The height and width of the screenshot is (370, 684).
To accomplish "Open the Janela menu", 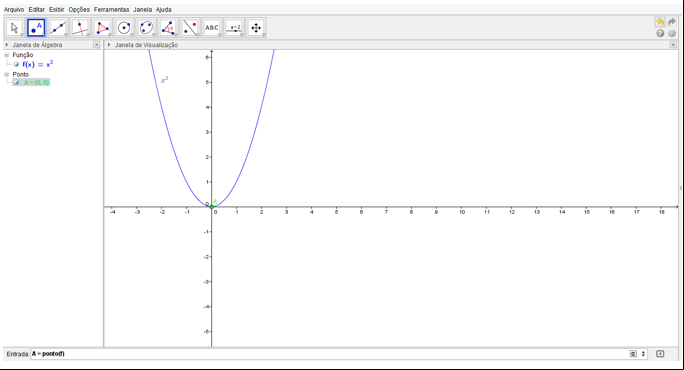I will coord(143,9).
